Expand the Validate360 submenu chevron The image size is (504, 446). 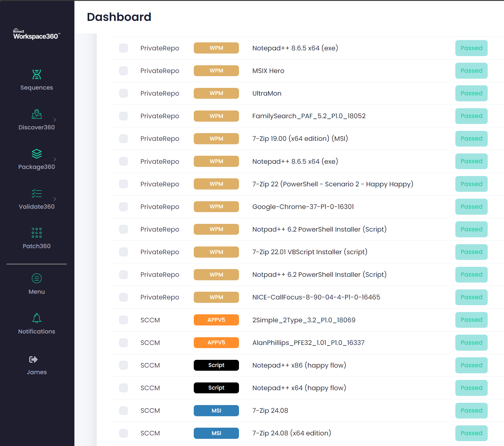coord(55,199)
